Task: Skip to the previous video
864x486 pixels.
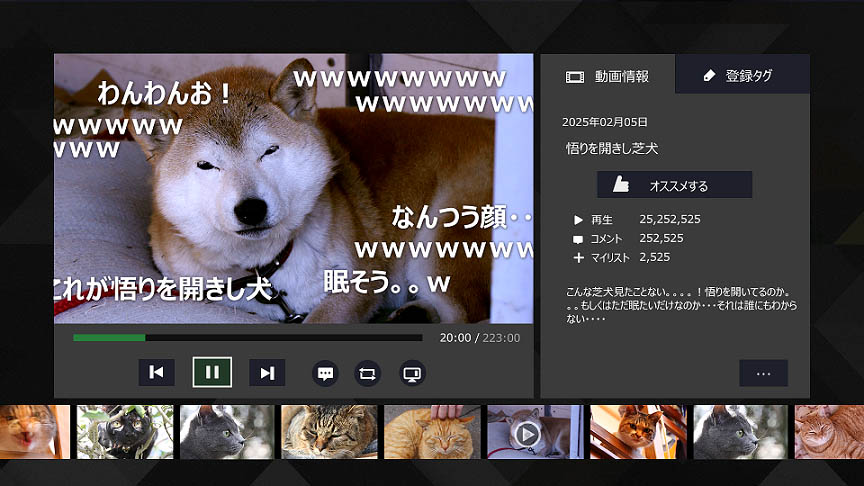Action: pyautogui.click(x=156, y=372)
